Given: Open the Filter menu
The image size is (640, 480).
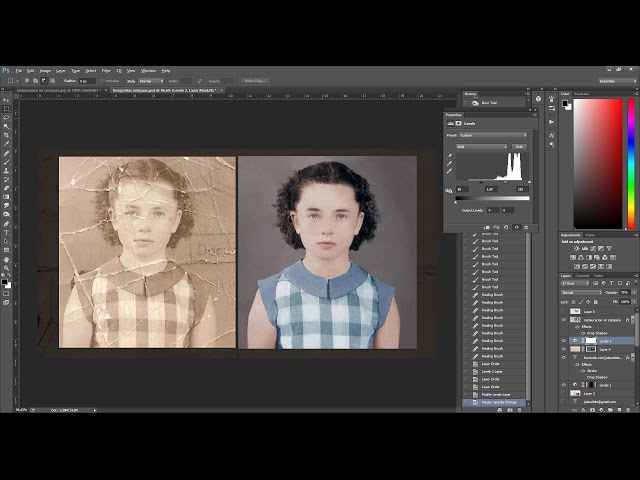Looking at the screenshot, I should [106, 70].
